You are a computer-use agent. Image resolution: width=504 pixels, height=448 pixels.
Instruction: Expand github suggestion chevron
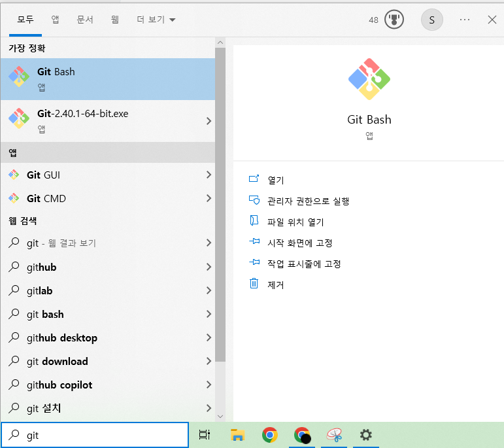click(x=209, y=267)
